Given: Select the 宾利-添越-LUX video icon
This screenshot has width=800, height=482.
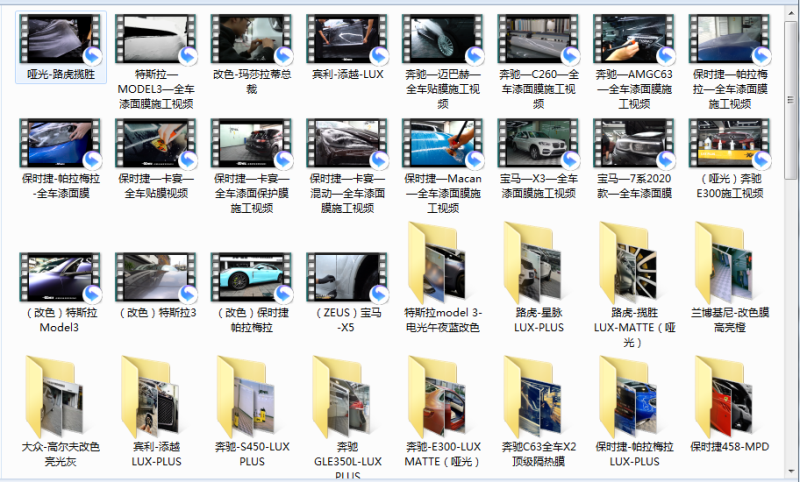Looking at the screenshot, I should pyautogui.click(x=347, y=39).
